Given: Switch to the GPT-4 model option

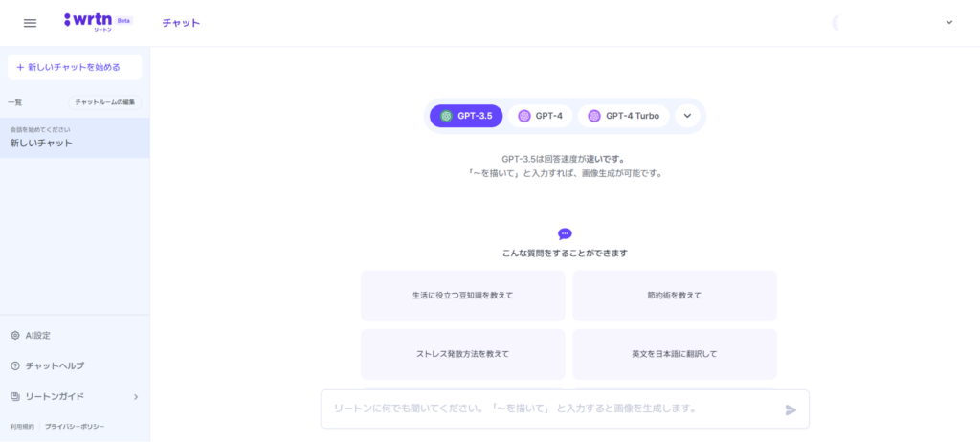Looking at the screenshot, I should [540, 116].
